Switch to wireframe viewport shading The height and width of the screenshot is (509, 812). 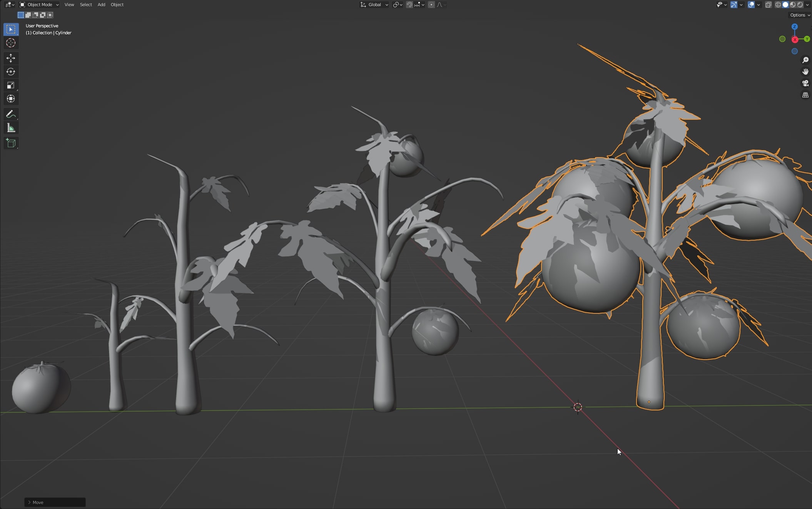pyautogui.click(x=778, y=5)
